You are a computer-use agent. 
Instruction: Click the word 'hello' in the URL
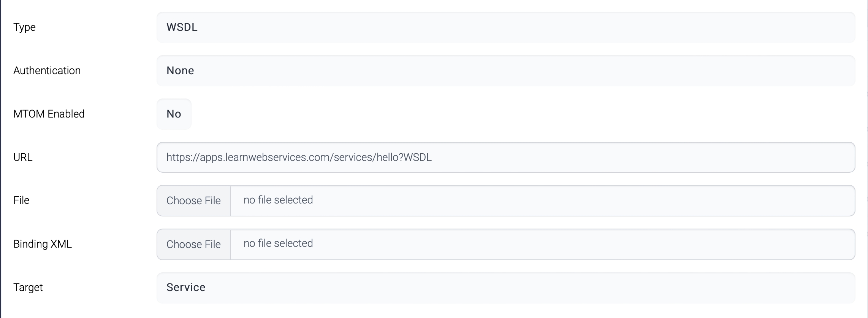(x=387, y=157)
